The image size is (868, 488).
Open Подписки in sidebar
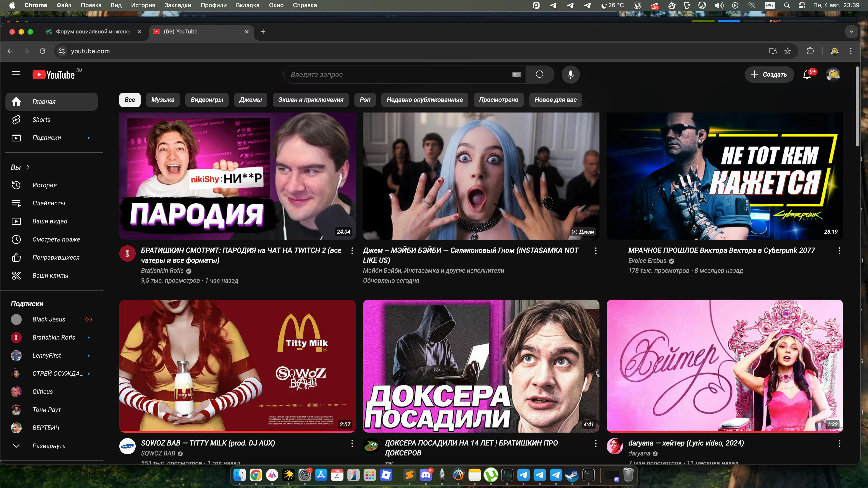tap(52, 138)
